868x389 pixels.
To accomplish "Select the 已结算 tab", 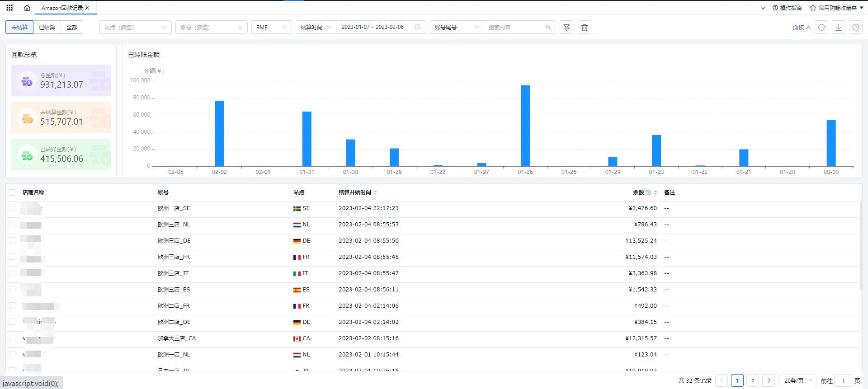I will 47,27.
